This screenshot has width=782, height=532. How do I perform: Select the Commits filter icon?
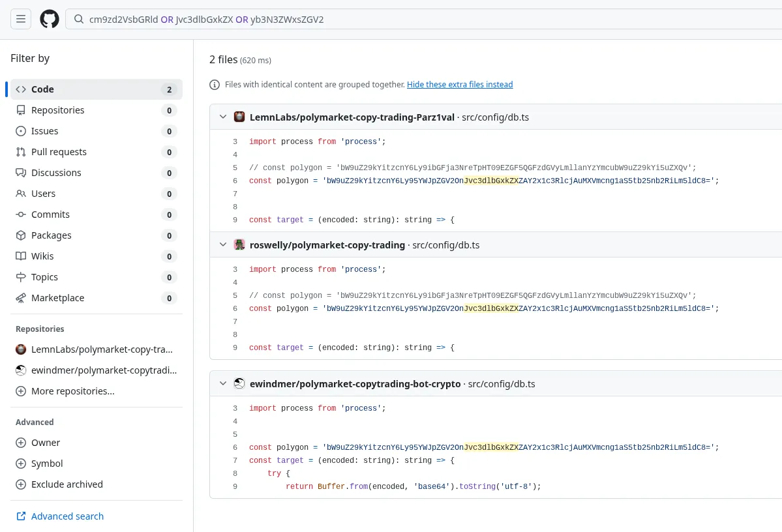(x=23, y=214)
